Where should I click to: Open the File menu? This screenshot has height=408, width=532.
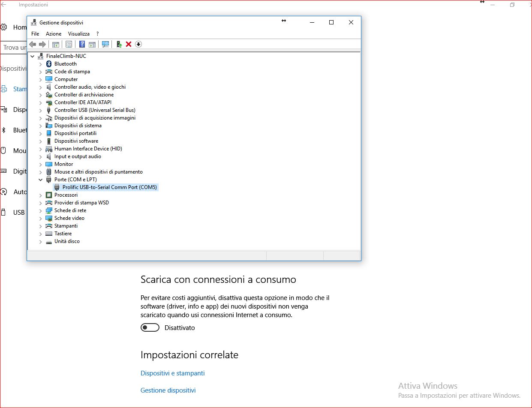pos(35,34)
